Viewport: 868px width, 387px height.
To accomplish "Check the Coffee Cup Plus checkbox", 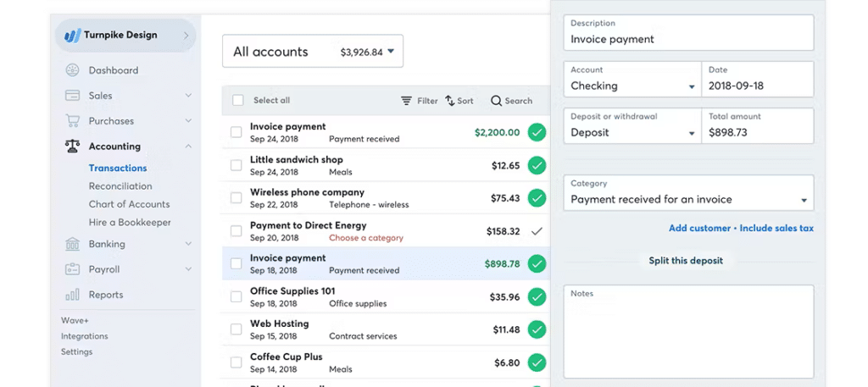I will coord(236,362).
